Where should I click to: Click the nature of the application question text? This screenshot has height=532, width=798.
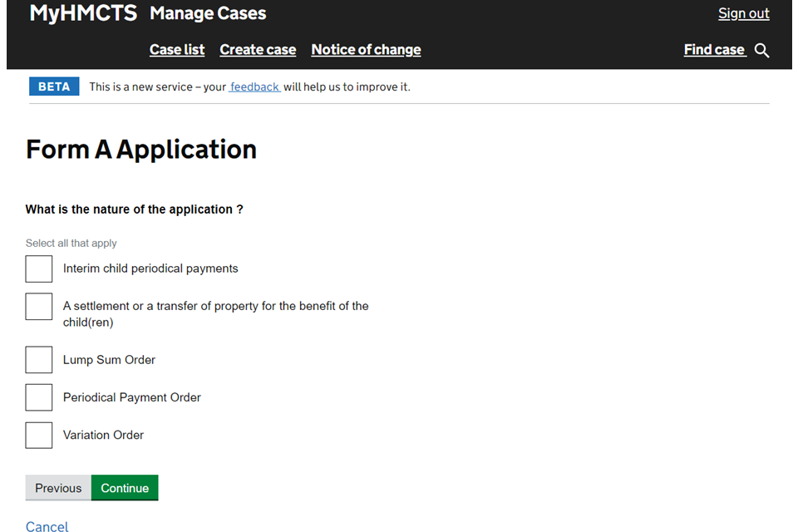(135, 209)
